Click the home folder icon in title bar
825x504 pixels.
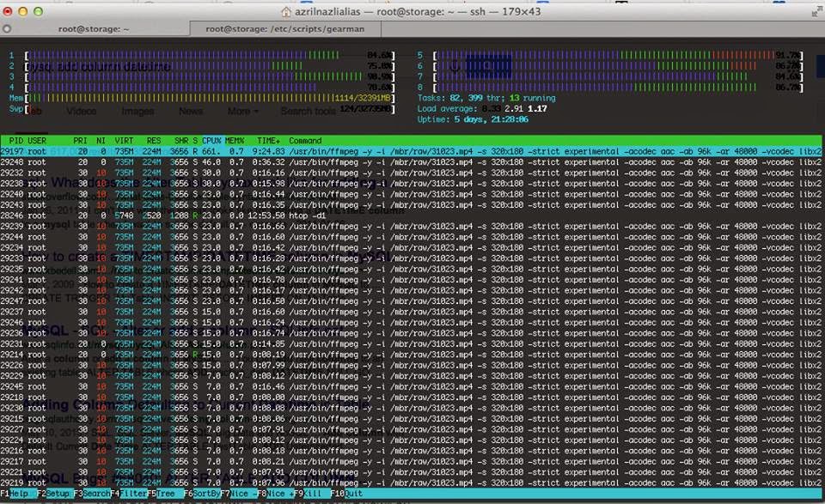point(285,11)
